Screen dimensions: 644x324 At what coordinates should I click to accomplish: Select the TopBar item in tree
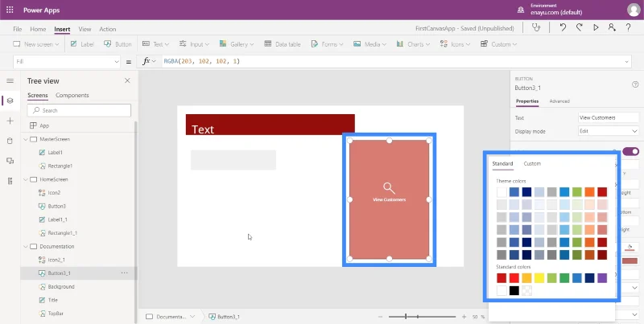point(56,314)
